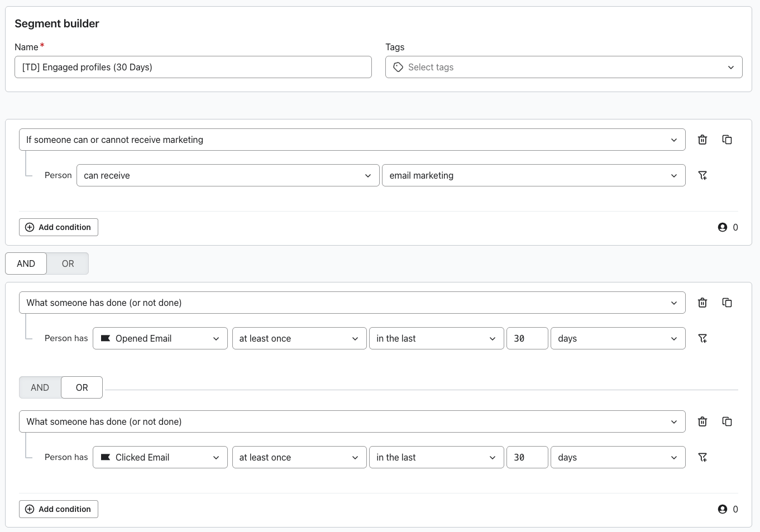Click Add condition in first group

pyautogui.click(x=59, y=227)
